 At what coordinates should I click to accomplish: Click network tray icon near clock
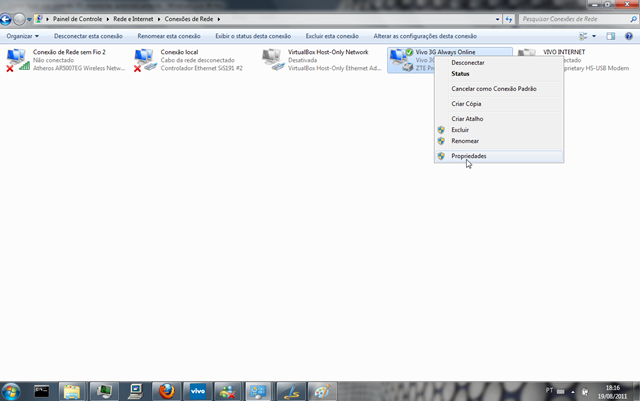click(x=584, y=392)
